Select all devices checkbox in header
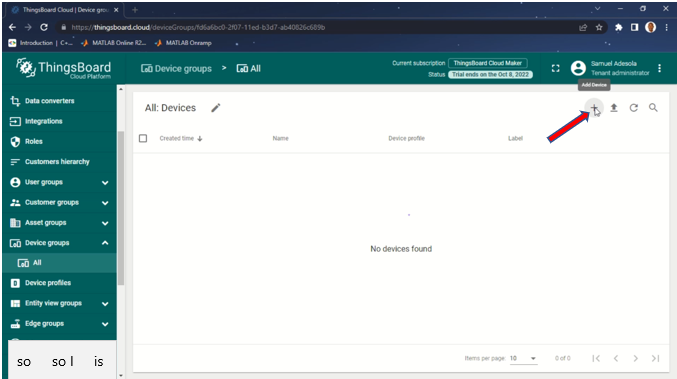 [143, 138]
